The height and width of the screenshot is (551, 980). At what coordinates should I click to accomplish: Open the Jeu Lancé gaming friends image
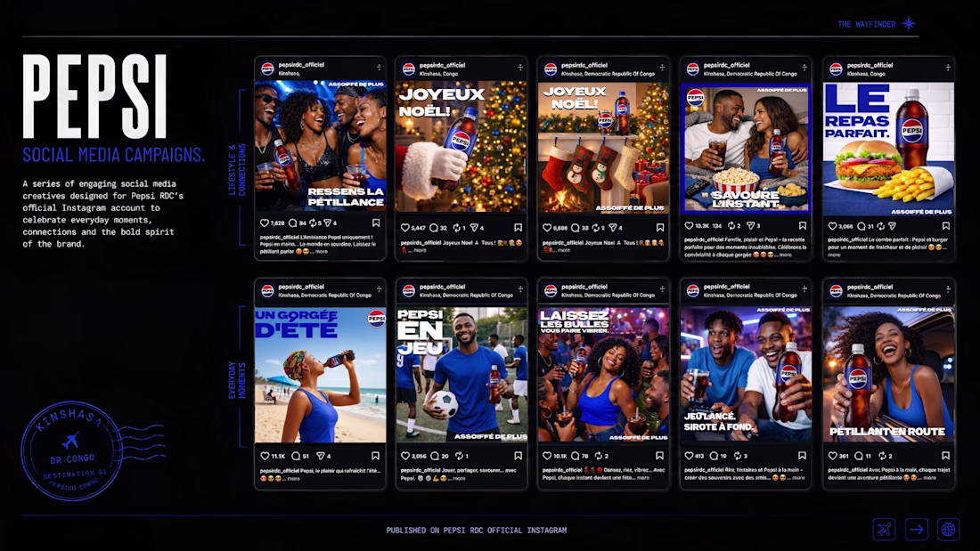pyautogui.click(x=746, y=374)
